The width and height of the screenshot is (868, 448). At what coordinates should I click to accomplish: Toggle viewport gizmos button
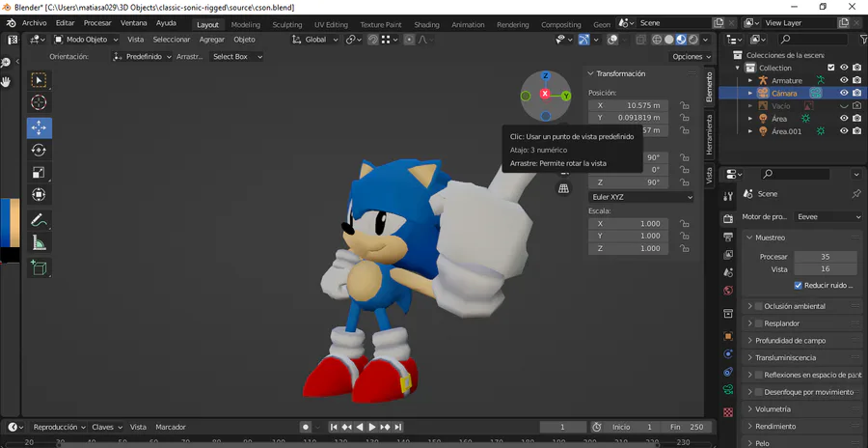pos(584,40)
